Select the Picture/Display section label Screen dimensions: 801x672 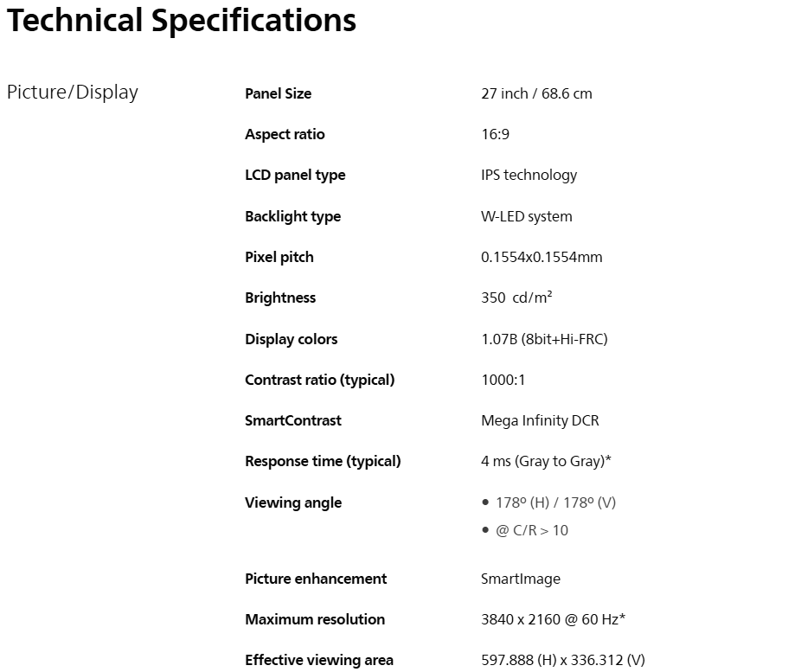point(73,93)
